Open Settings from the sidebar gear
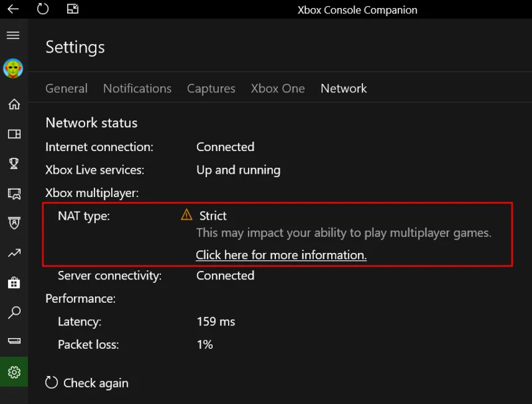This screenshot has height=404, width=532. pos(13,372)
